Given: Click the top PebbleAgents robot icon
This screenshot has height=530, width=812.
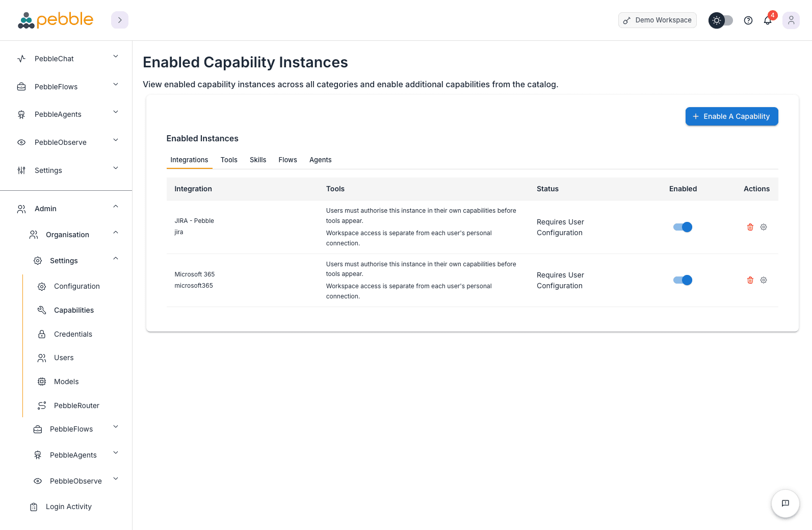Looking at the screenshot, I should (x=21, y=114).
